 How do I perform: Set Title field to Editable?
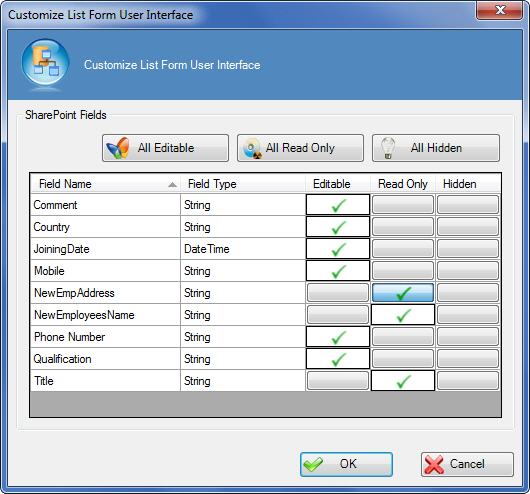click(x=338, y=381)
